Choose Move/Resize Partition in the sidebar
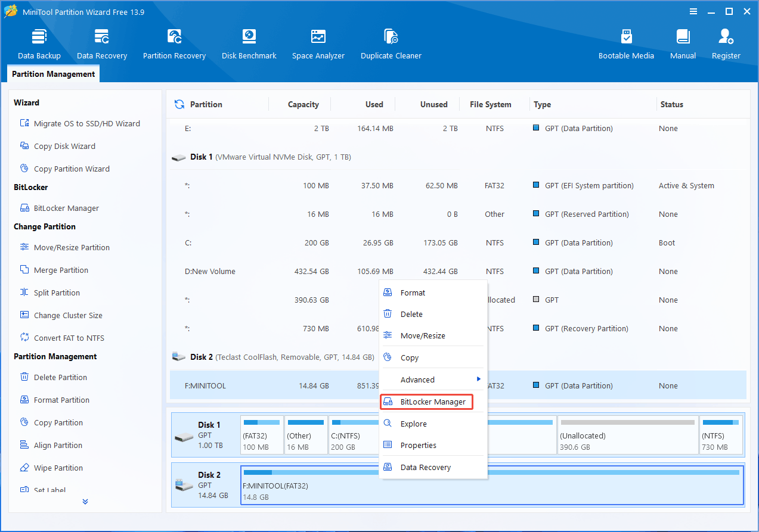The height and width of the screenshot is (532, 759). [64, 247]
